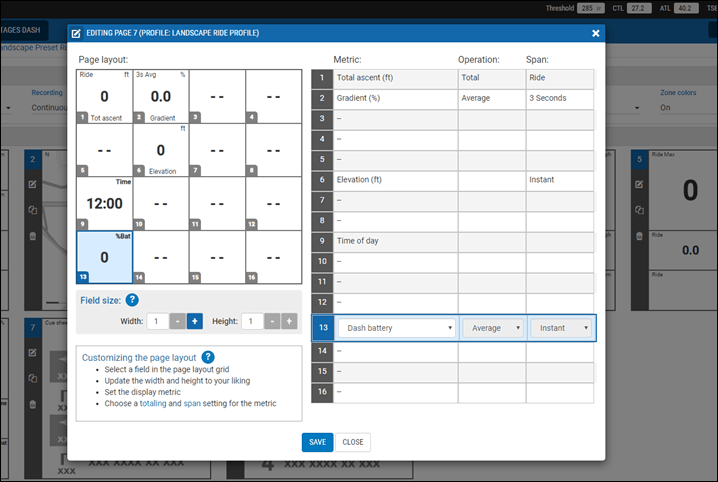The width and height of the screenshot is (718, 482).
Task: Click Elevation (ft) metric row 6
Action: 395,179
